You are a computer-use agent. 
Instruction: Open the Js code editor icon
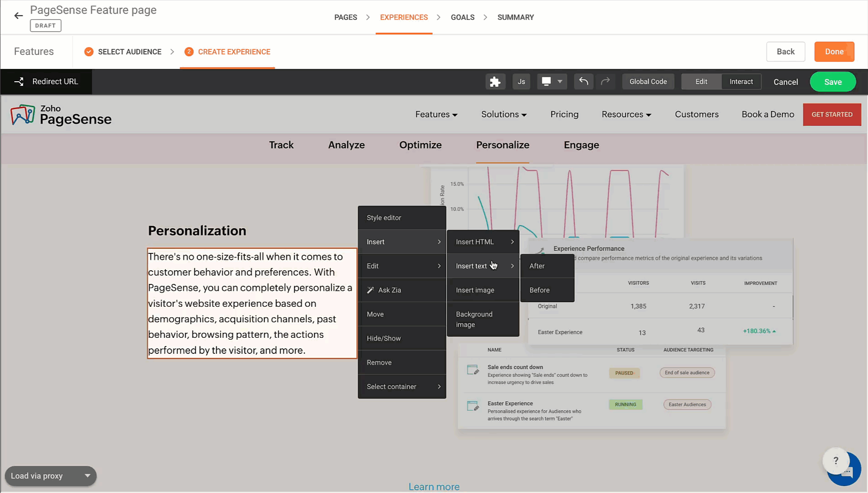[521, 82]
